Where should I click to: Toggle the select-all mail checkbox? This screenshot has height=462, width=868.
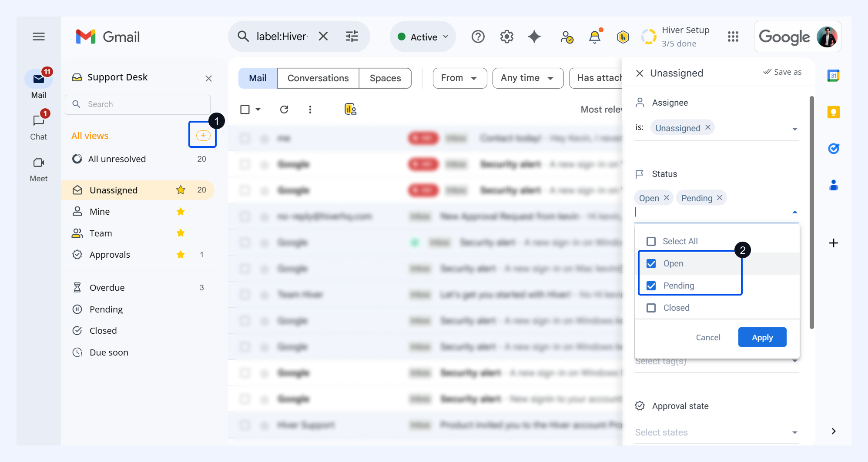coord(245,110)
